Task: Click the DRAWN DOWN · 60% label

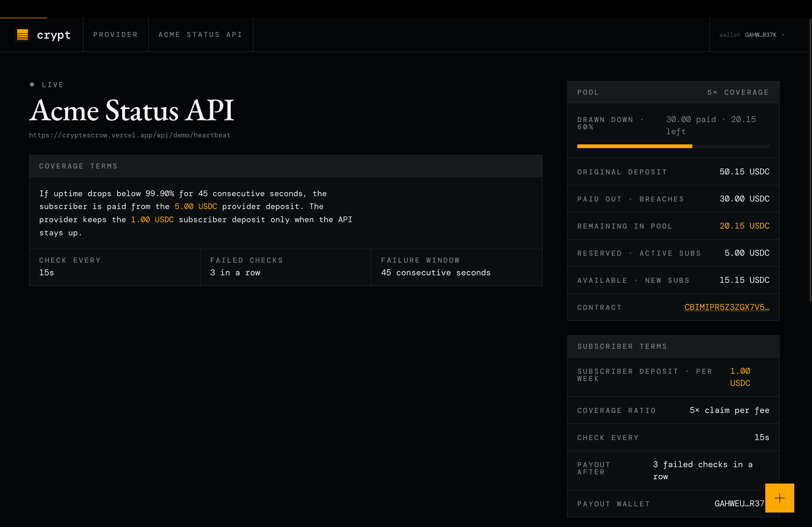Action: coord(610,123)
